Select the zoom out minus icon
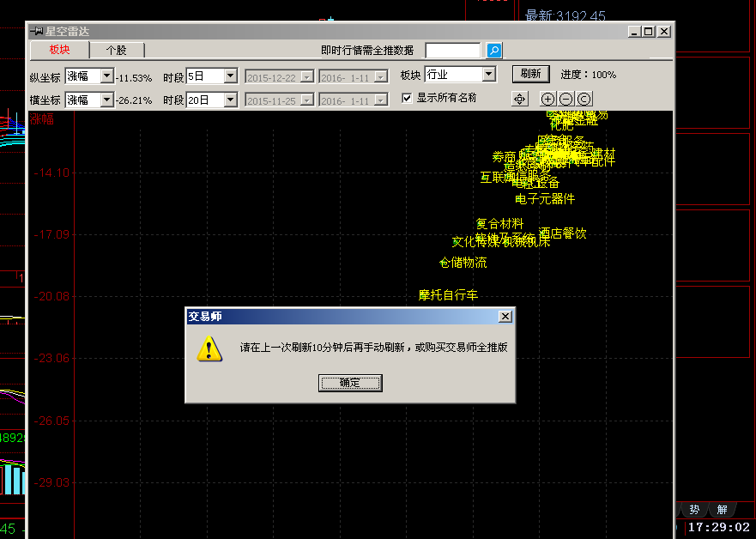 (565, 99)
